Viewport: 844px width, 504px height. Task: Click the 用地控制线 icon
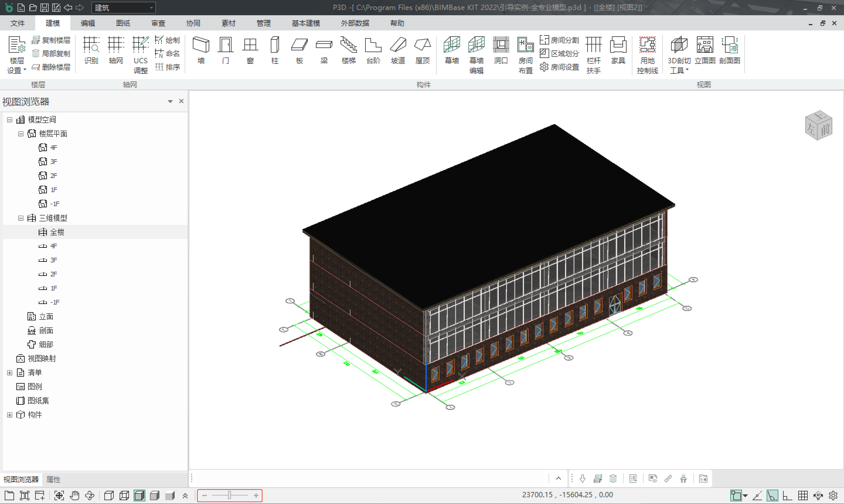click(x=647, y=45)
